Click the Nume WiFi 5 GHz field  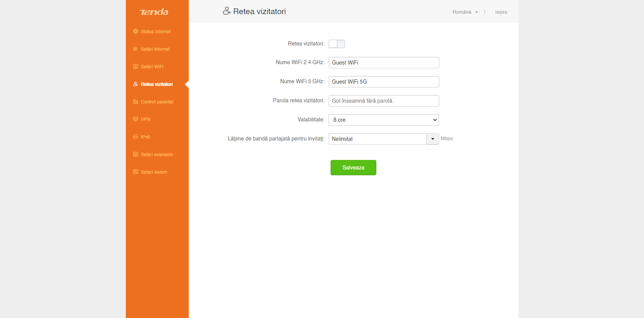pyautogui.click(x=384, y=82)
